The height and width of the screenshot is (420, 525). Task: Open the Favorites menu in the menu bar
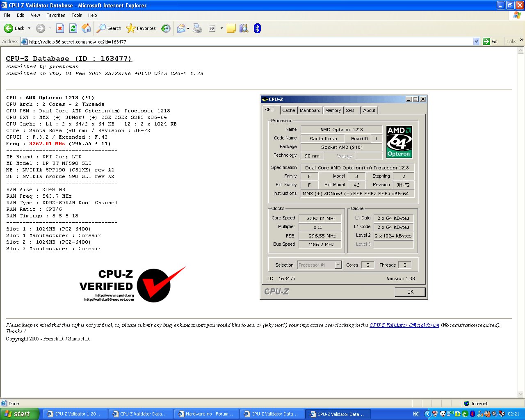tap(56, 15)
